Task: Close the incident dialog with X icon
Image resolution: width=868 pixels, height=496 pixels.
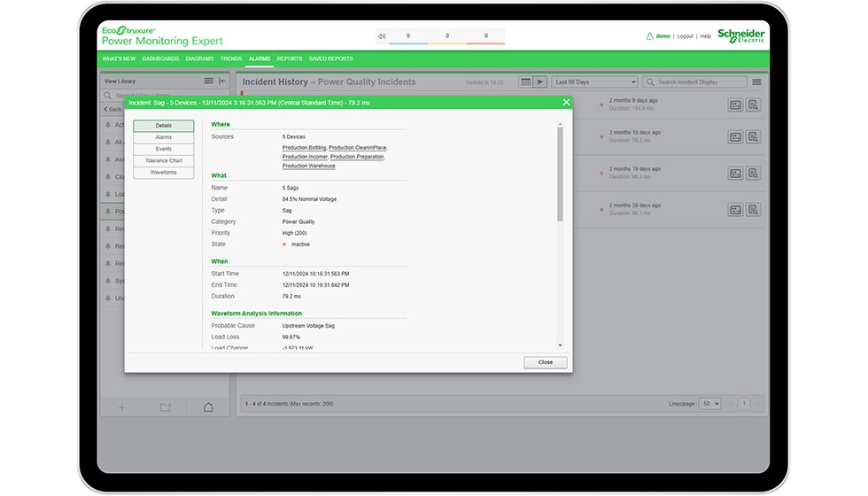Action: pos(566,103)
